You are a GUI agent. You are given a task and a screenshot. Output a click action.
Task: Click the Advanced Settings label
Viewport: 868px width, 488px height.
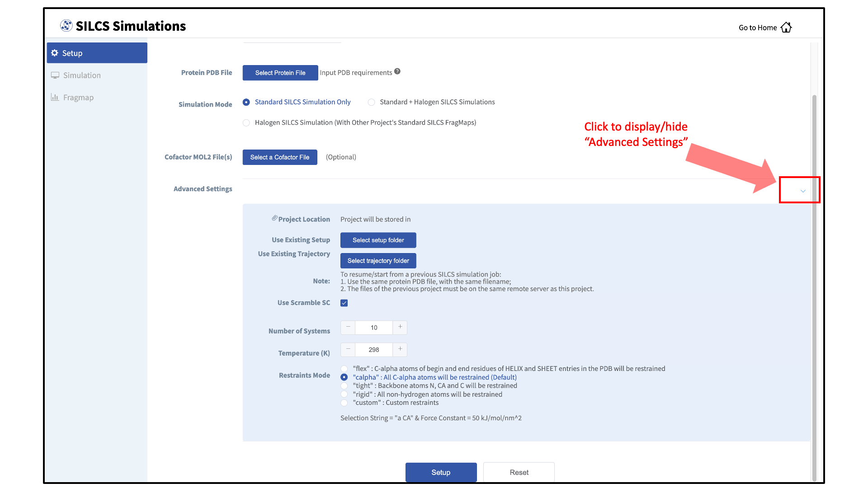(203, 189)
